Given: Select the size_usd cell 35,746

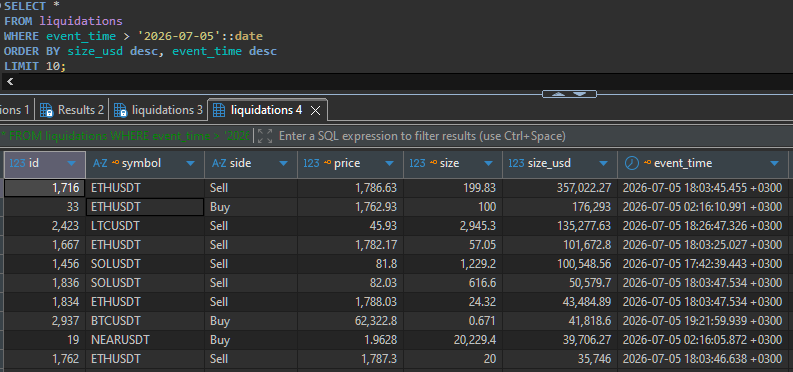Looking at the screenshot, I should coord(560,359).
